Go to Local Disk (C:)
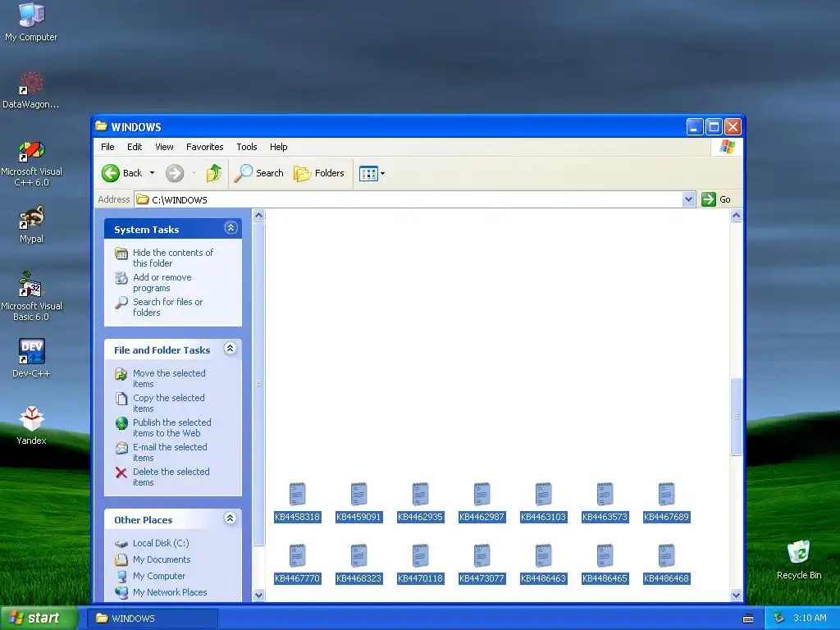The image size is (840, 630). 161,543
